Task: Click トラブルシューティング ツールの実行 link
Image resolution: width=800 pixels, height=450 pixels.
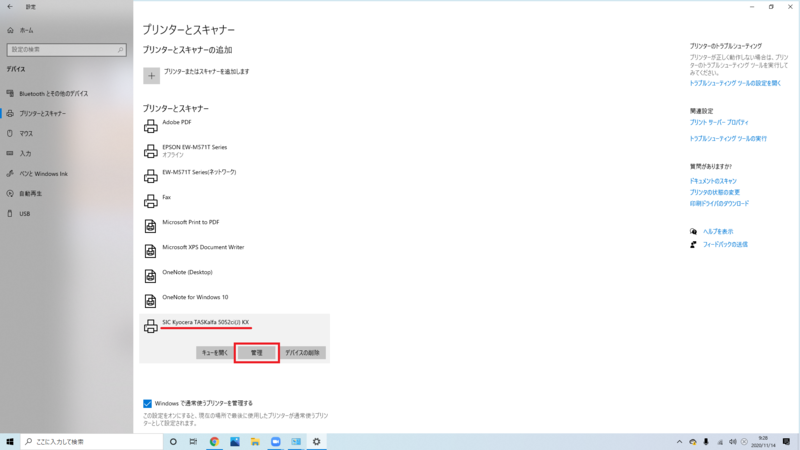Action: [x=728, y=139]
